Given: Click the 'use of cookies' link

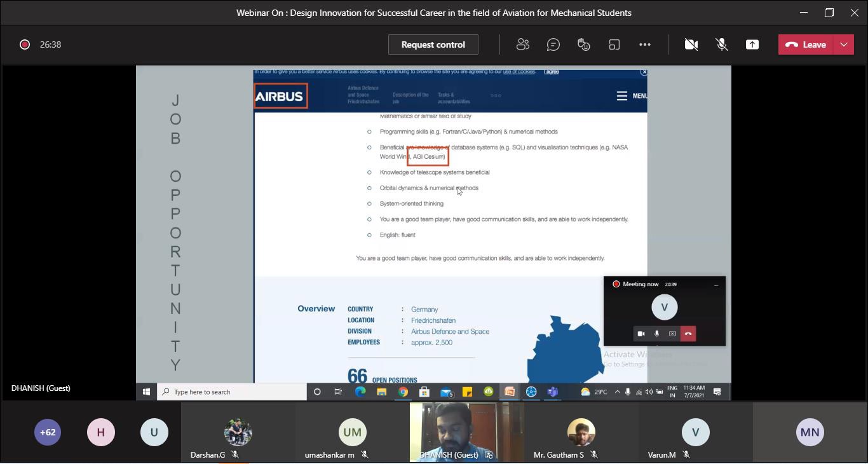Looking at the screenshot, I should (519, 72).
